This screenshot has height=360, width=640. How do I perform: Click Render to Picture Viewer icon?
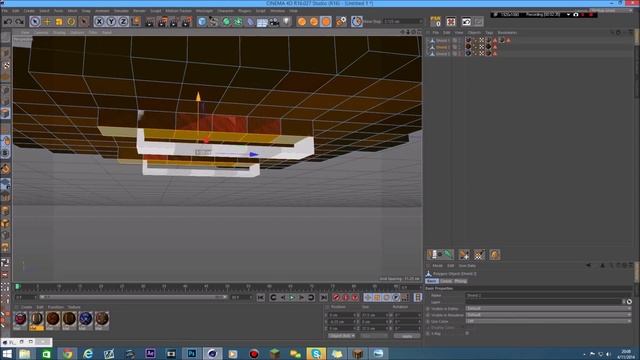(162, 22)
